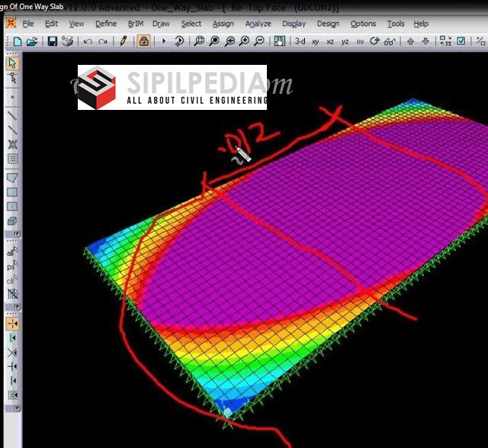Click the Undo arrow icon
Viewport: 488px width, 448px height.
[88, 41]
